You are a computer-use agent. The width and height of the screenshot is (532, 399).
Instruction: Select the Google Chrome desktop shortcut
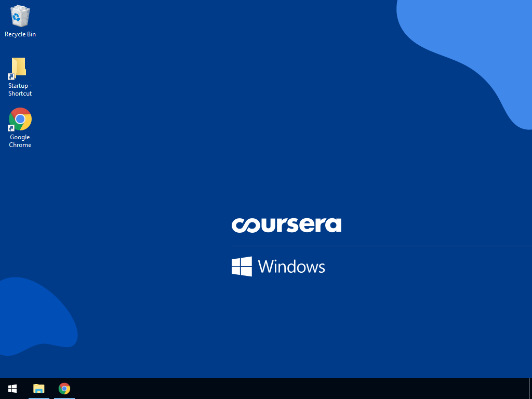point(20,128)
